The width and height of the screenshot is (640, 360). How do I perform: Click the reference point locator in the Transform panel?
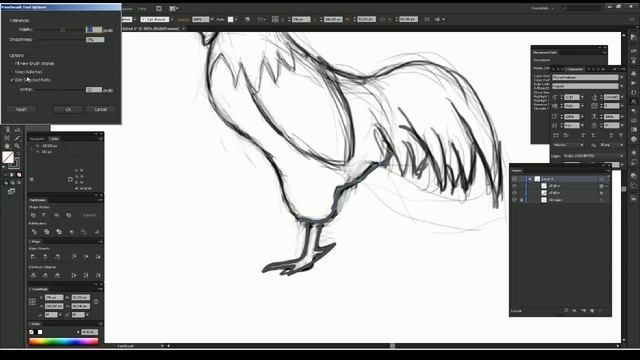tap(32, 302)
